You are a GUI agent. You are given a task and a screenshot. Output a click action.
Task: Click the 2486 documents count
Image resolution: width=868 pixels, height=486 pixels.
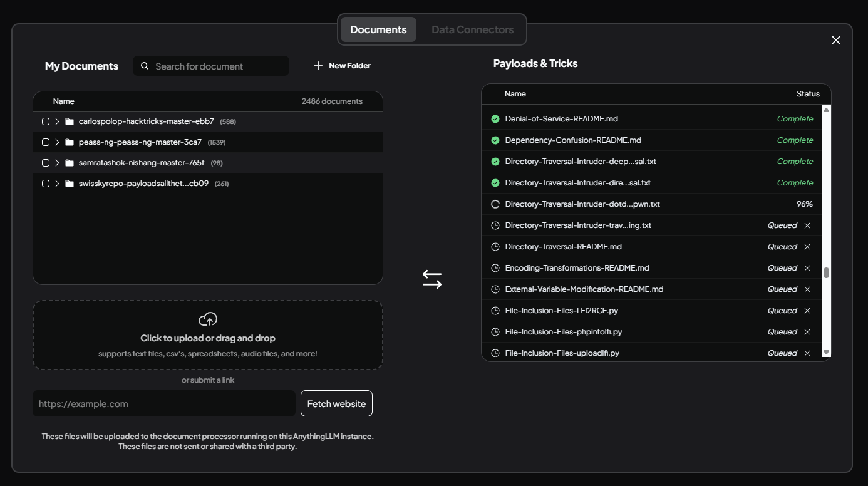[x=332, y=101]
